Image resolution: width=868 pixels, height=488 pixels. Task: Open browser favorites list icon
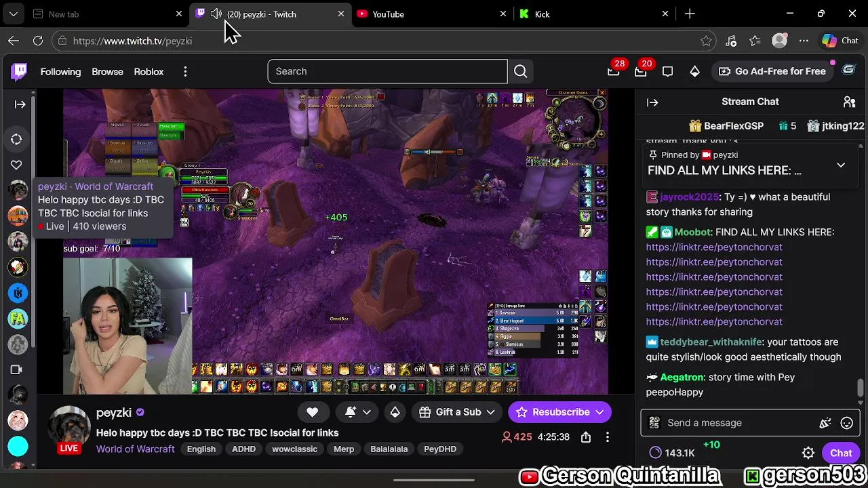755,41
